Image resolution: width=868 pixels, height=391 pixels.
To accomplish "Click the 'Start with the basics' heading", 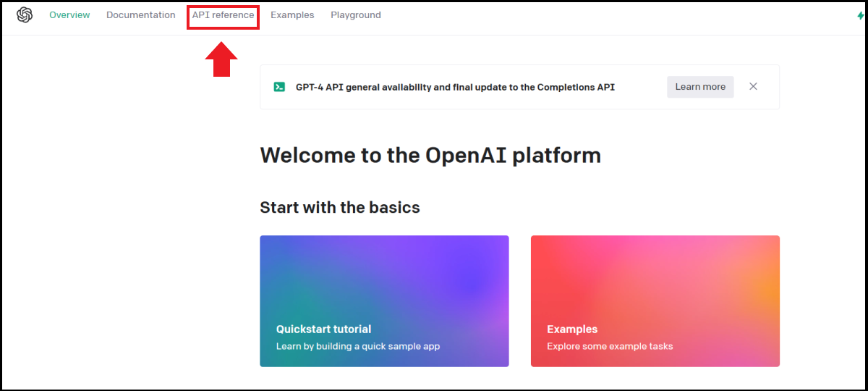I will coord(340,208).
